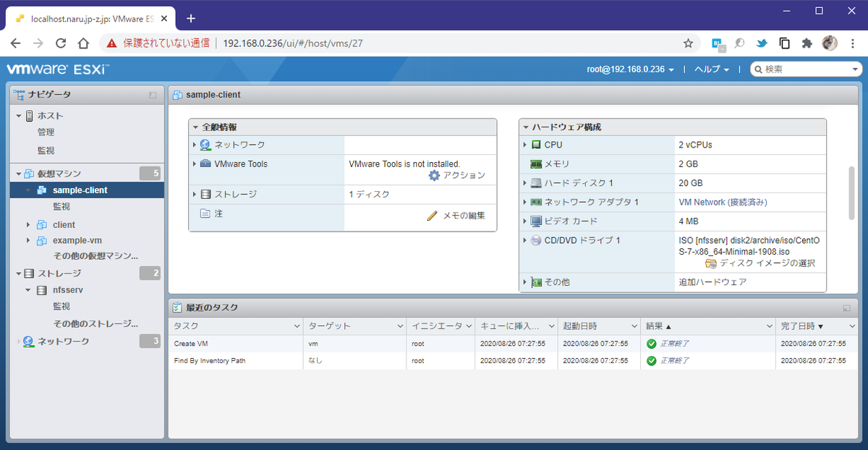Image resolution: width=868 pixels, height=450 pixels.
Task: Sort by 完了日時 column header
Action: 818,326
